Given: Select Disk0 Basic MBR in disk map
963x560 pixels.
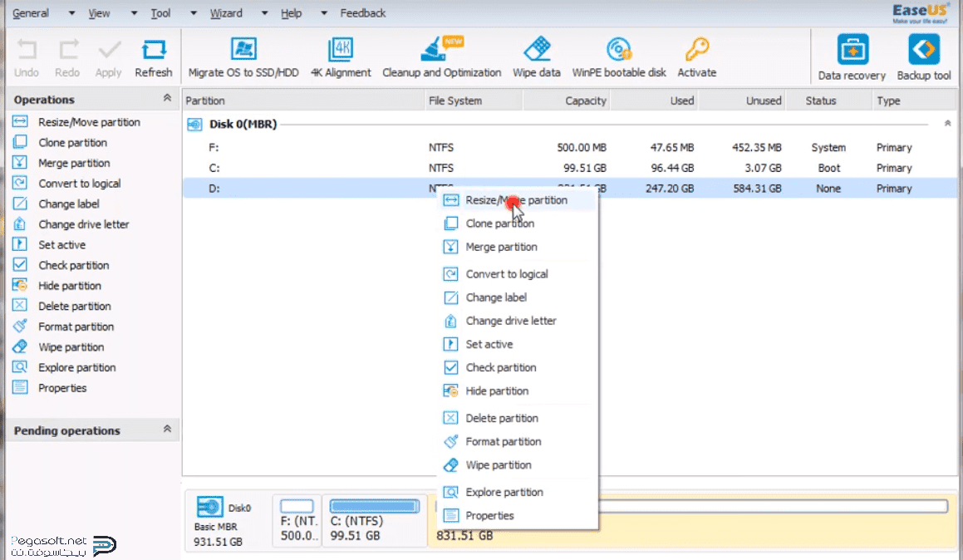Looking at the screenshot, I should click(227, 521).
